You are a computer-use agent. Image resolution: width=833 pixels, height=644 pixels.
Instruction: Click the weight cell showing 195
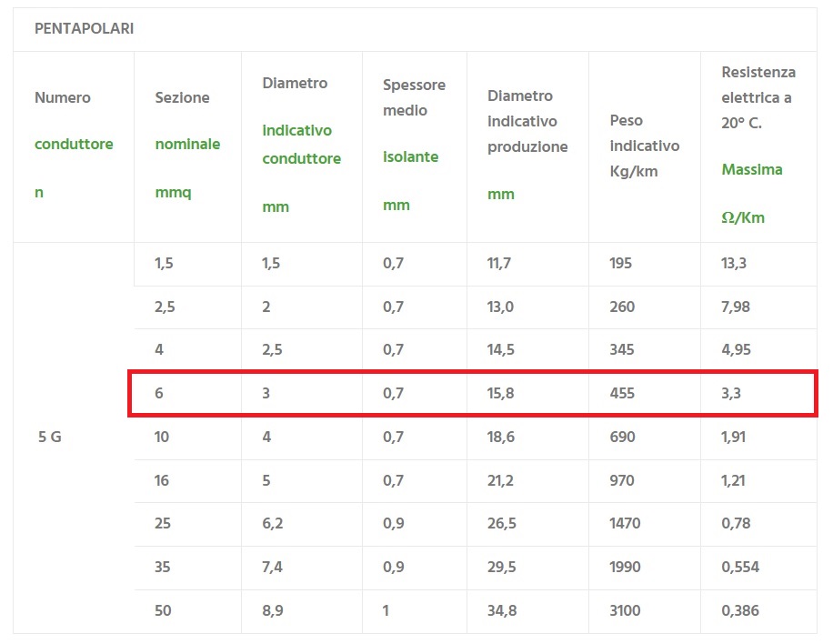tap(622, 264)
